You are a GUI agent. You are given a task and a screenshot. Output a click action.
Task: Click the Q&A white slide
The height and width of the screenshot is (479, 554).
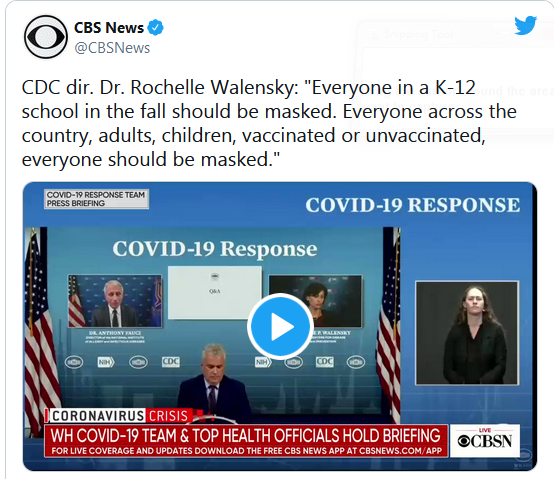[x=215, y=292]
